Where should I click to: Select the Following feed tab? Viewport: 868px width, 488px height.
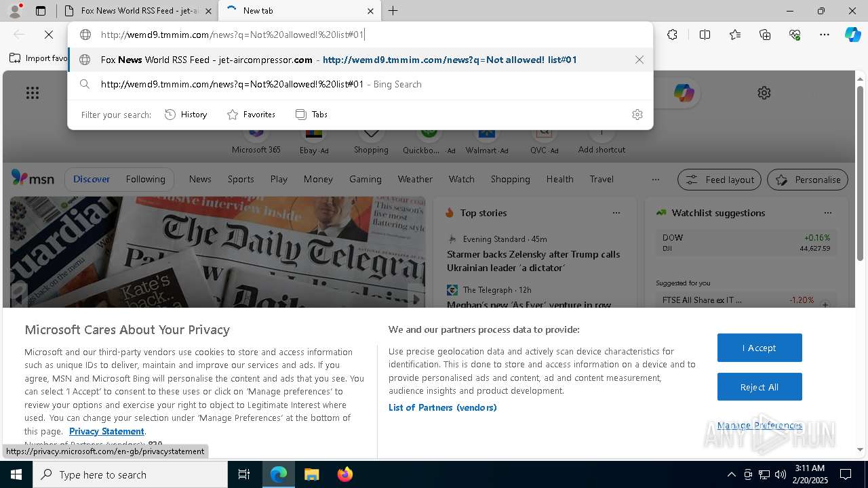[x=145, y=179]
